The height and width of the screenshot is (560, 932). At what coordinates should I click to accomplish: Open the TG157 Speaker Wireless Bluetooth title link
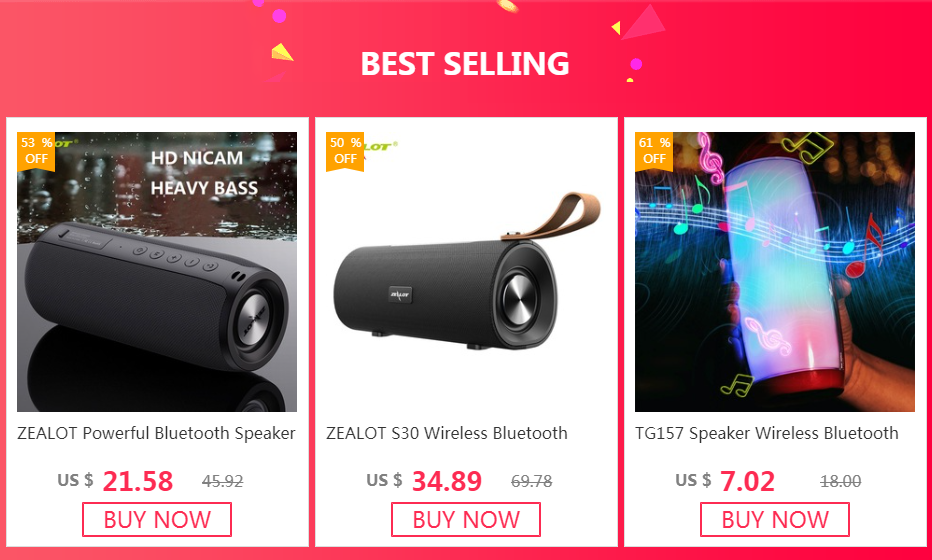pos(767,433)
